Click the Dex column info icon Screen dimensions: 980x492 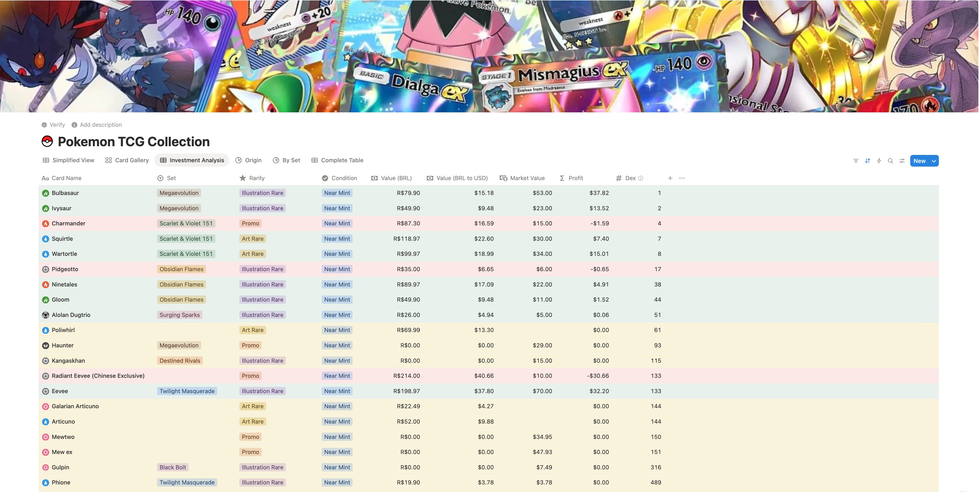[641, 178]
